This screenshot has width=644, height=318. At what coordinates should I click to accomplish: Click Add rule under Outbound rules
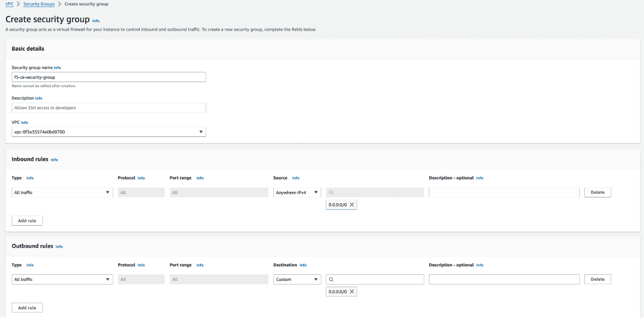coord(27,308)
